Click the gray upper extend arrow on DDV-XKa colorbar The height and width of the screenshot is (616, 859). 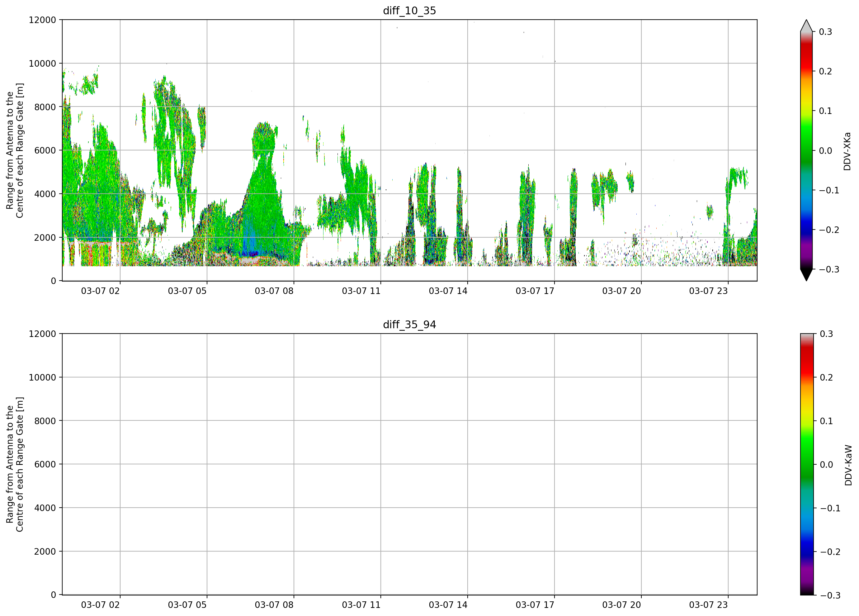pyautogui.click(x=806, y=26)
